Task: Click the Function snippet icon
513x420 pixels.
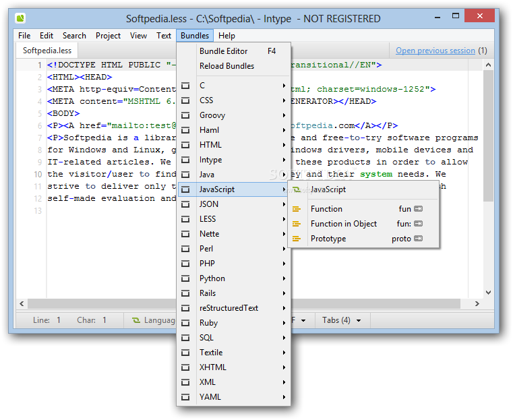Action: (x=297, y=209)
